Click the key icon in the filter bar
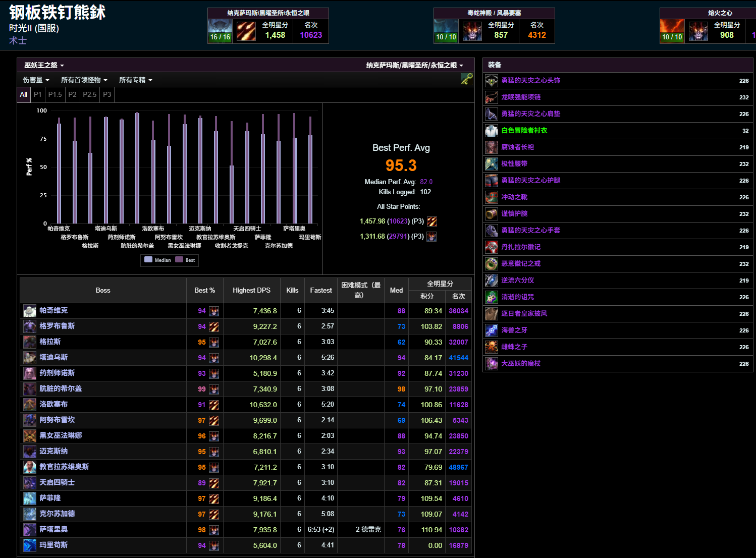Viewport: 756px width, 558px height. click(x=467, y=79)
